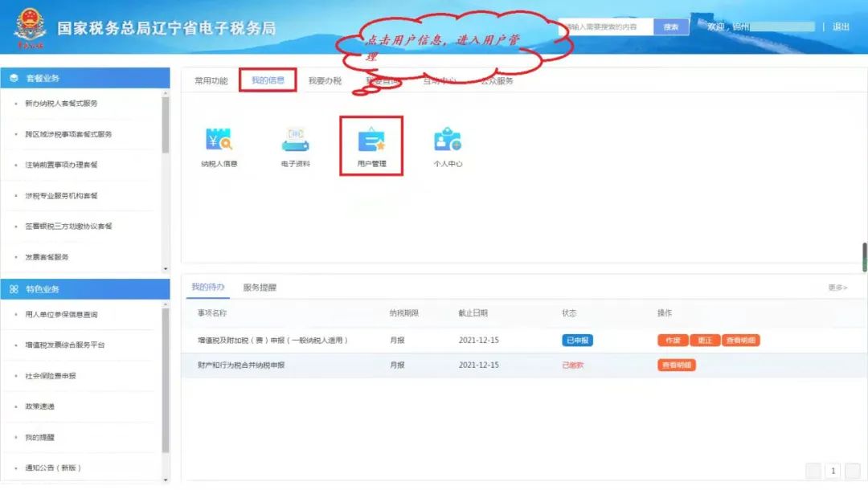Image resolution: width=868 pixels, height=490 pixels.
Task: Click the 套餐业务 section header icon
Action: [14, 78]
